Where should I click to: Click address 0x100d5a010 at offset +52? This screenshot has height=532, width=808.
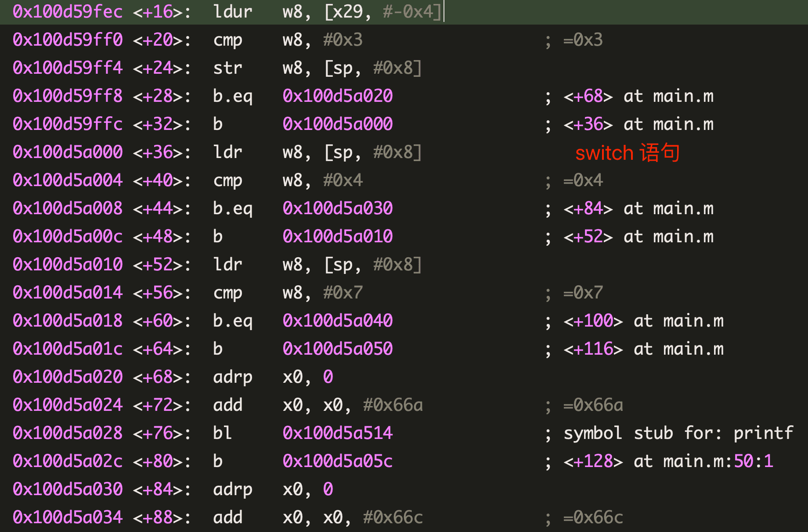coord(68,265)
